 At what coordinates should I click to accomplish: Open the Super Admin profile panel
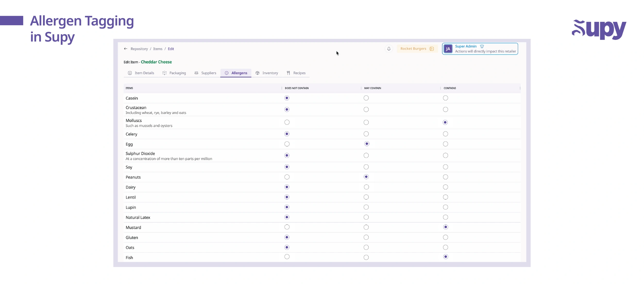pos(480,49)
